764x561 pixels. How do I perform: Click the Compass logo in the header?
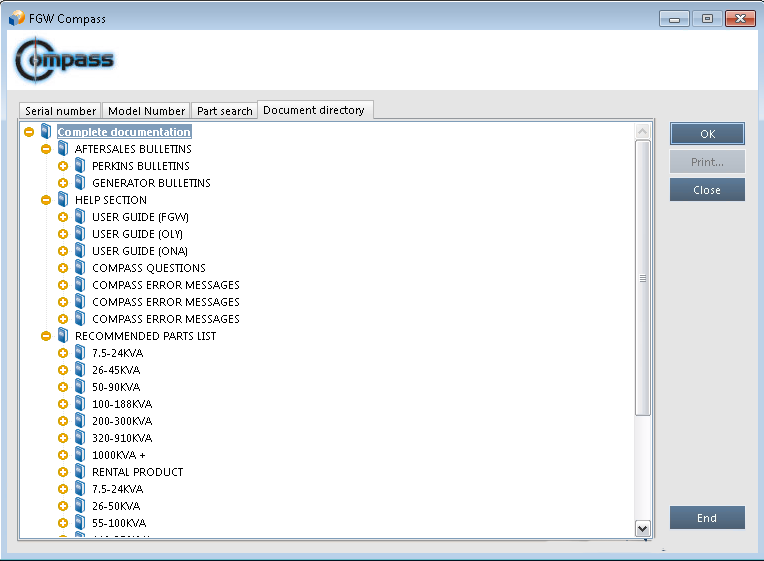tap(65, 61)
